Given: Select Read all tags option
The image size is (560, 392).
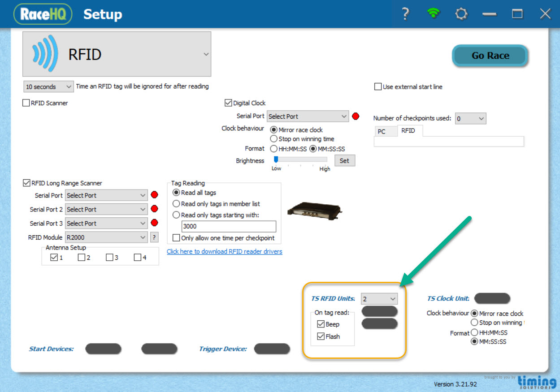Looking at the screenshot, I should coord(176,193).
